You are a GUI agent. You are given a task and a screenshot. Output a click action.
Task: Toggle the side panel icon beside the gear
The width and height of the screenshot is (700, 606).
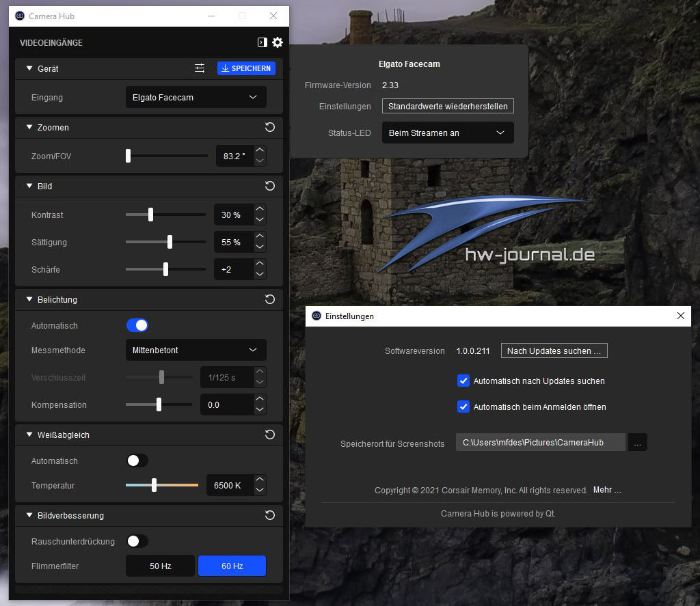(x=262, y=42)
